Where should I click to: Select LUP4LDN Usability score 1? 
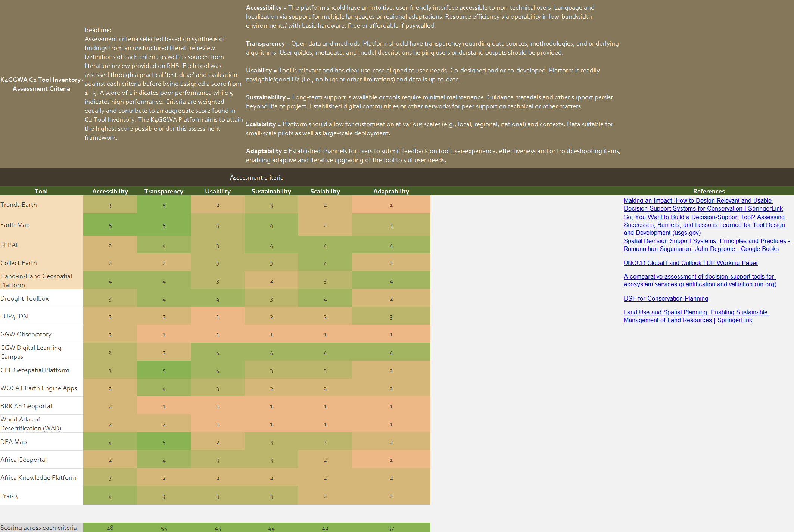(x=218, y=316)
